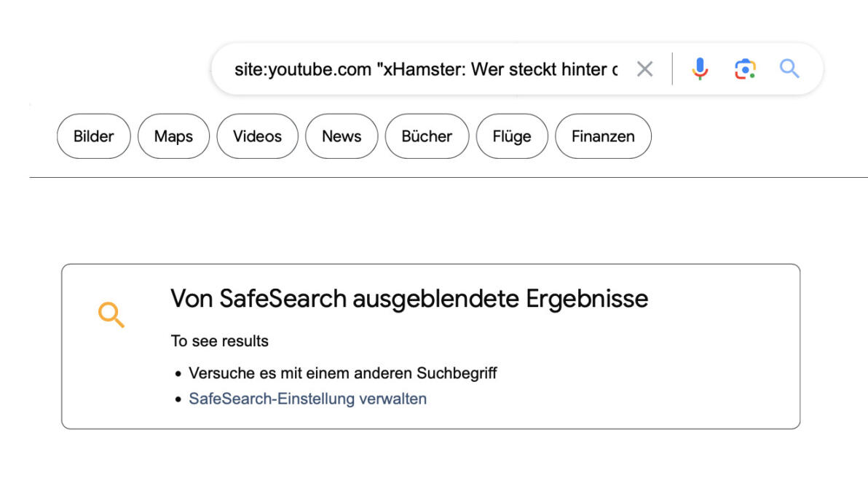This screenshot has height=492, width=868.
Task: Open SafeSearch-Einstellung verwalten link
Action: point(308,399)
